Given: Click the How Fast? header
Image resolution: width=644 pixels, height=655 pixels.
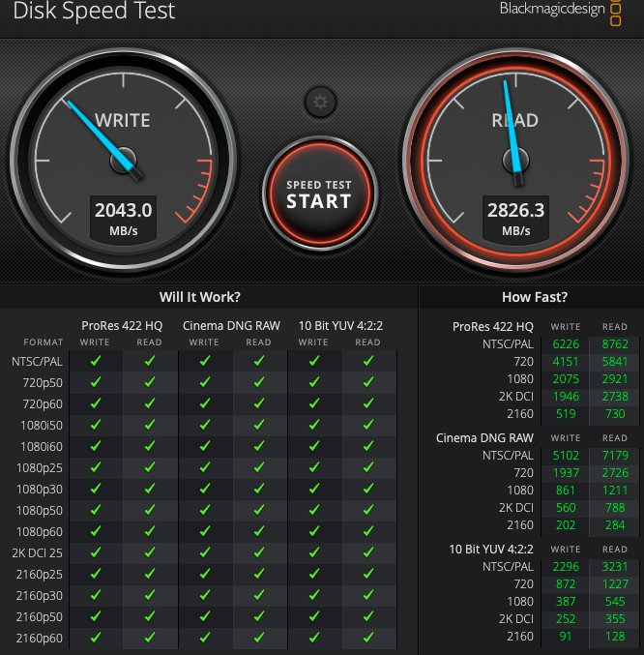Looking at the screenshot, I should (x=535, y=297).
